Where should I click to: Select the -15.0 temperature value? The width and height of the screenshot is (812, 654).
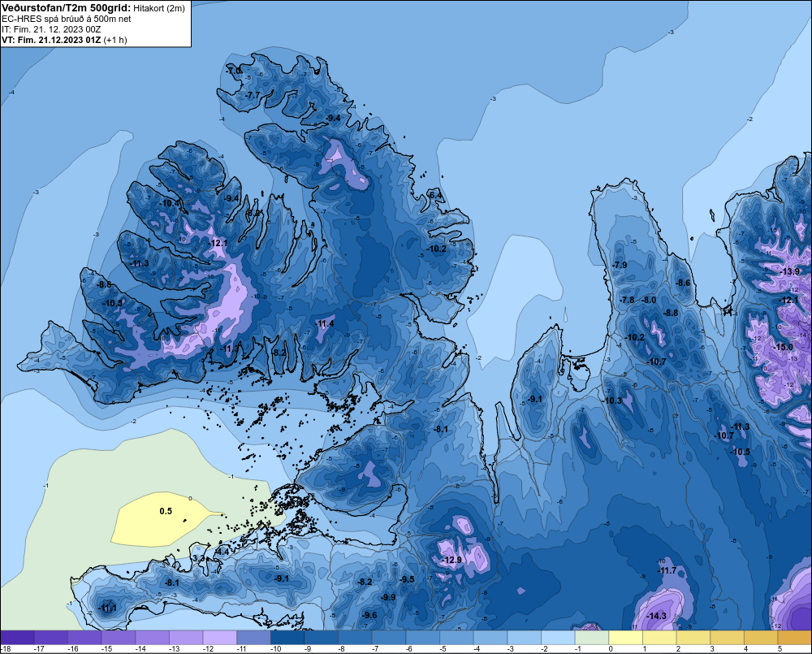pyautogui.click(x=783, y=347)
